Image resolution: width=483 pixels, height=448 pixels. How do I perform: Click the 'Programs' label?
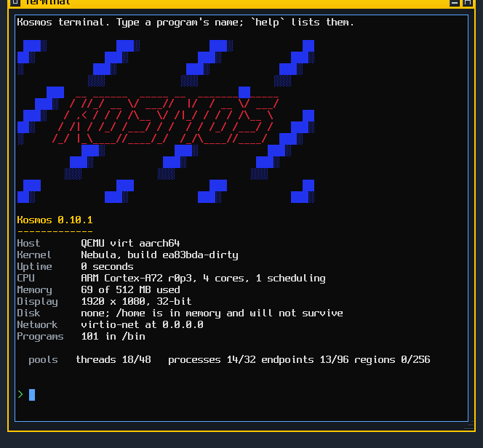pyautogui.click(x=40, y=337)
